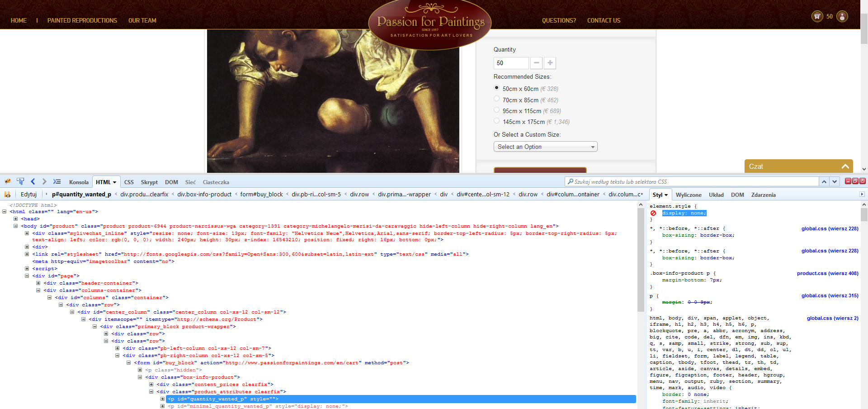Go back in Firebug panel history

pos(33,181)
